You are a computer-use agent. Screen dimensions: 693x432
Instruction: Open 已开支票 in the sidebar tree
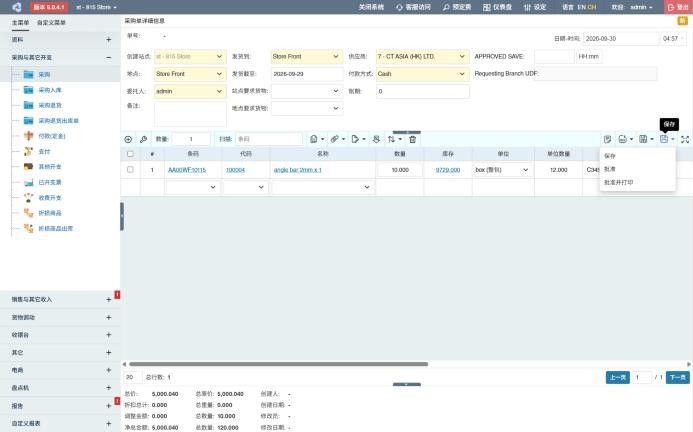[50, 182]
